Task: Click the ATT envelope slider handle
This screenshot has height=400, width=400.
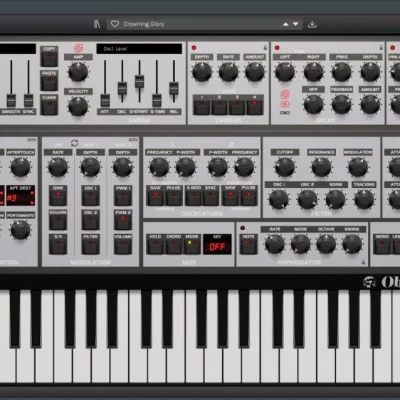Action: click(105, 100)
